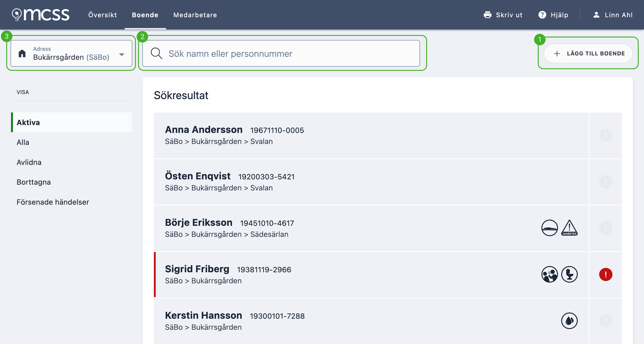644x344 pixels.
Task: Open Östen Enqvist's resident entry
Action: coord(371,181)
